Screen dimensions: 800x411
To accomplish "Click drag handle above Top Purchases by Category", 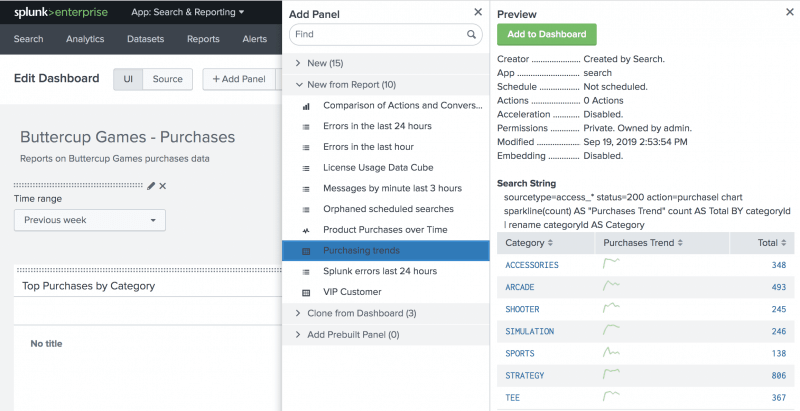I will tap(148, 270).
